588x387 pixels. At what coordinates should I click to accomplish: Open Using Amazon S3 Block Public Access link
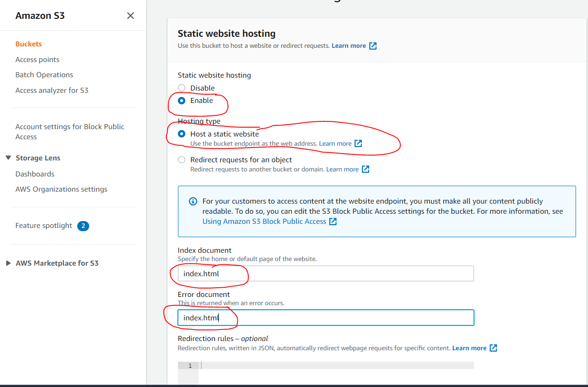tap(264, 222)
